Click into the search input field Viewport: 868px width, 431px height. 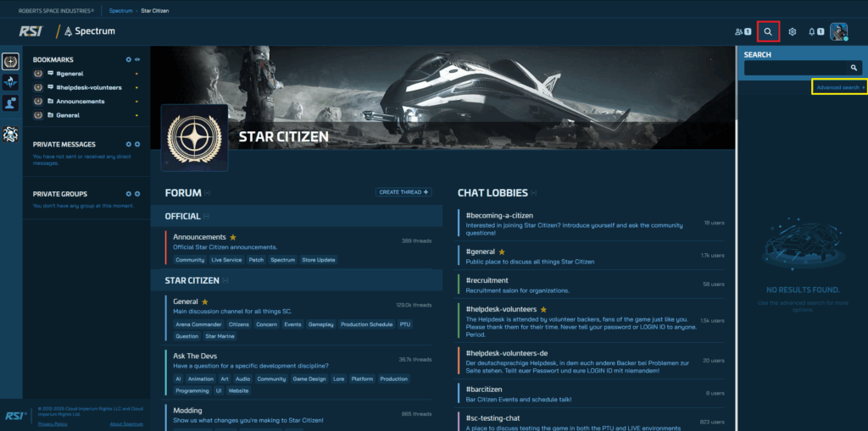click(x=796, y=68)
